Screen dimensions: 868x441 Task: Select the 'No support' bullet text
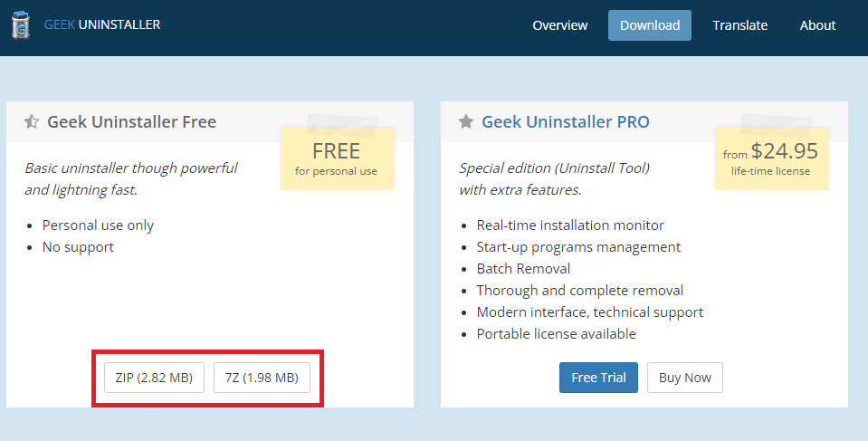pos(78,247)
